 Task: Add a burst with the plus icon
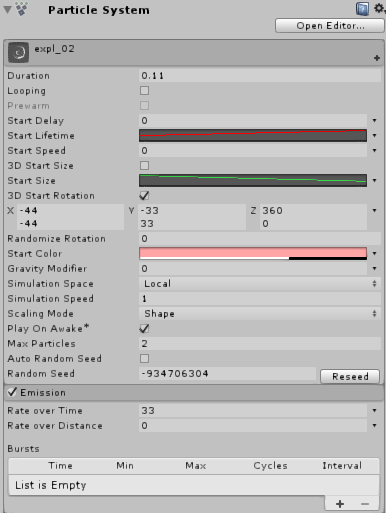[340, 504]
